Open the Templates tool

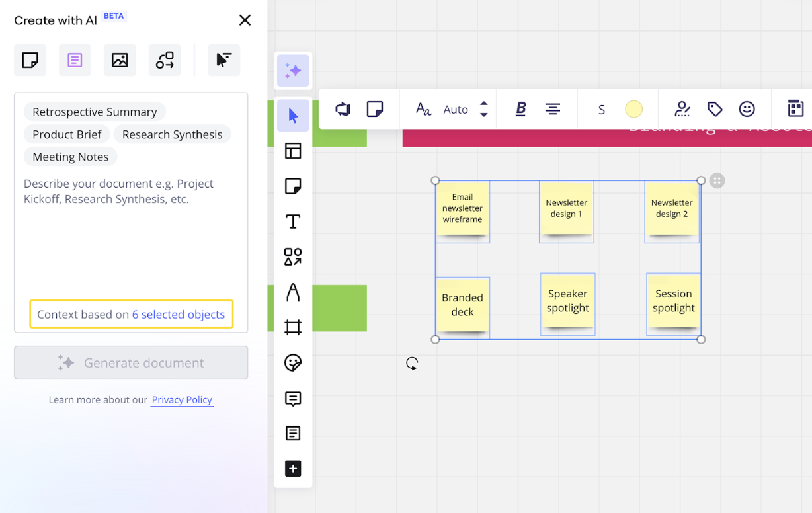293,151
